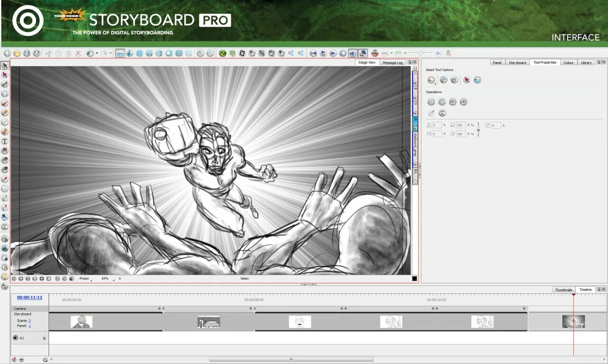Toggle the Sound speaker playback button
Image resolution: width=608 pixels, height=364 pixels.
353,54
